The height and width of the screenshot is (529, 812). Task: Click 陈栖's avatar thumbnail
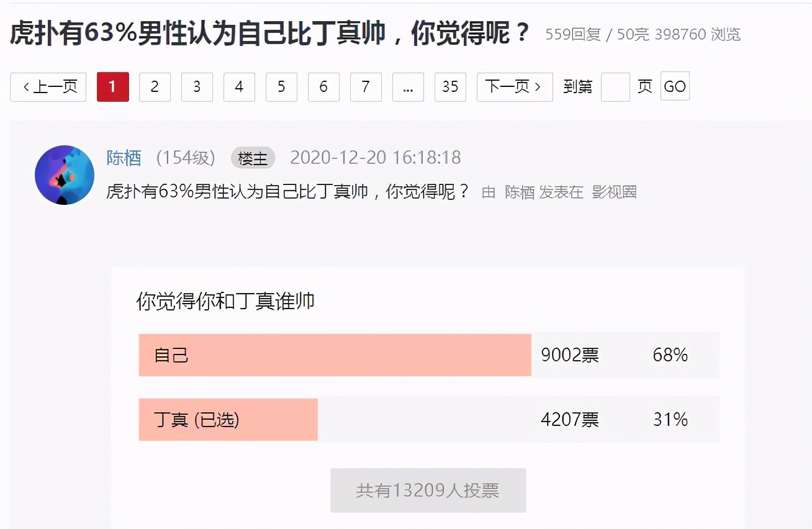tap(65, 174)
